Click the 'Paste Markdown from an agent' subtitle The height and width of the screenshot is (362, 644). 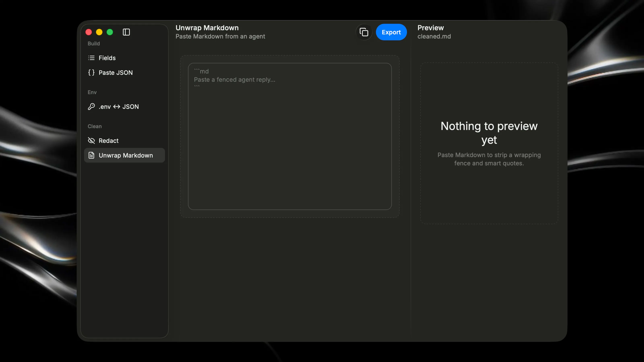[x=220, y=36]
